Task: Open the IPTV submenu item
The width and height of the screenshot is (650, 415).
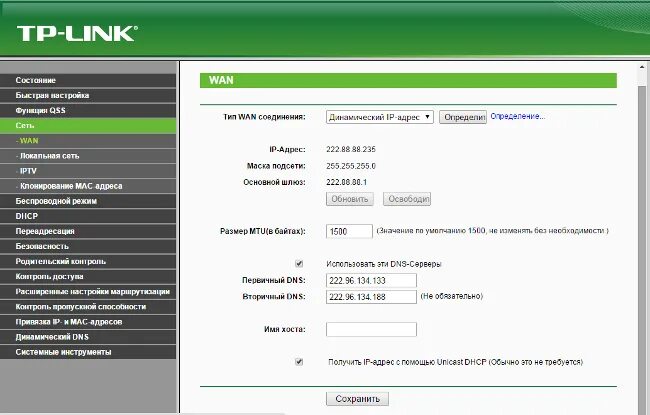Action: point(88,171)
